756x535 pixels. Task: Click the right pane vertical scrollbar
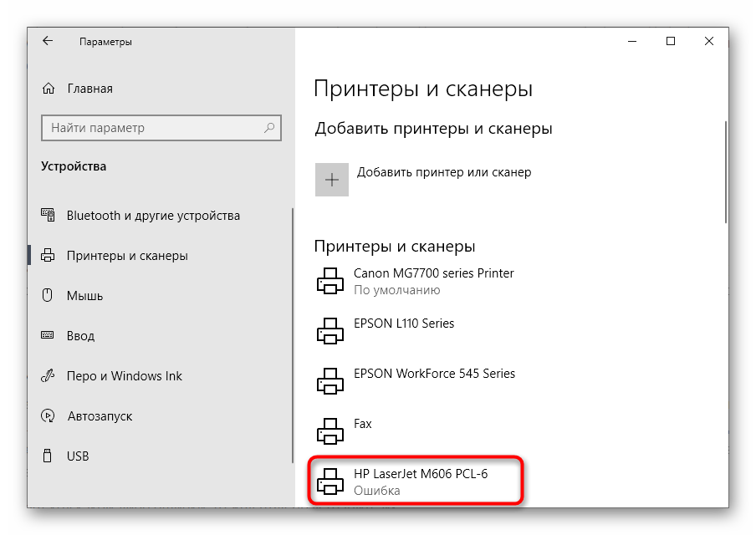pos(725,172)
